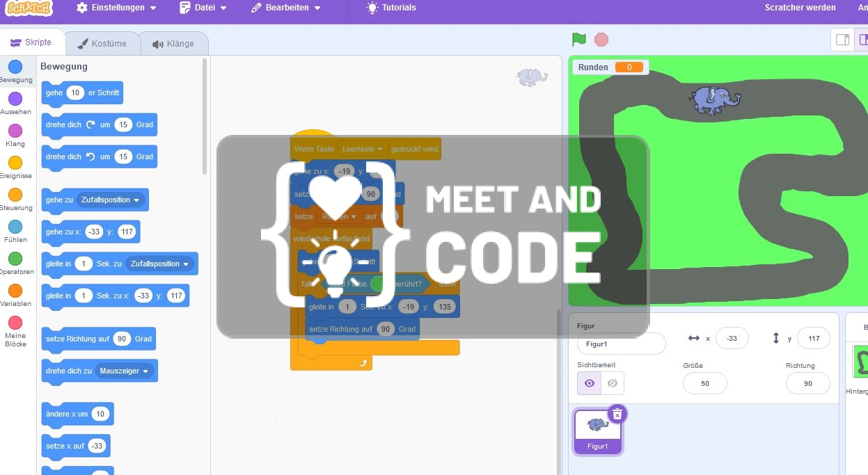Open the Mauszeiger dropdown in drehe dich zu block

(125, 371)
